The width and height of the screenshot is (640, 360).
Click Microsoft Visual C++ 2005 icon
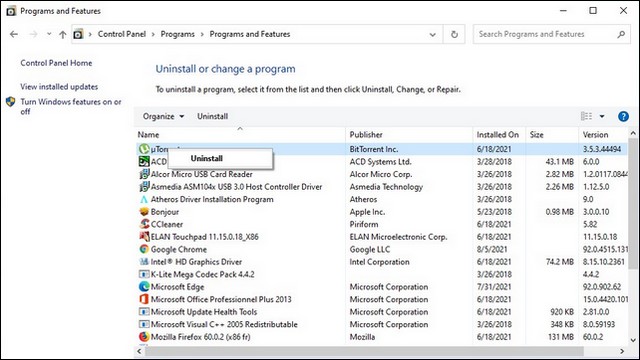click(x=144, y=324)
